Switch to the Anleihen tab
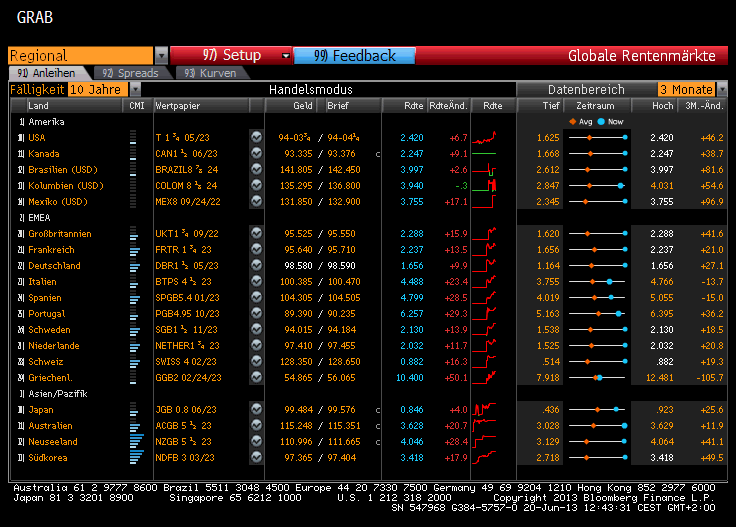The width and height of the screenshot is (736, 527). coord(47,73)
